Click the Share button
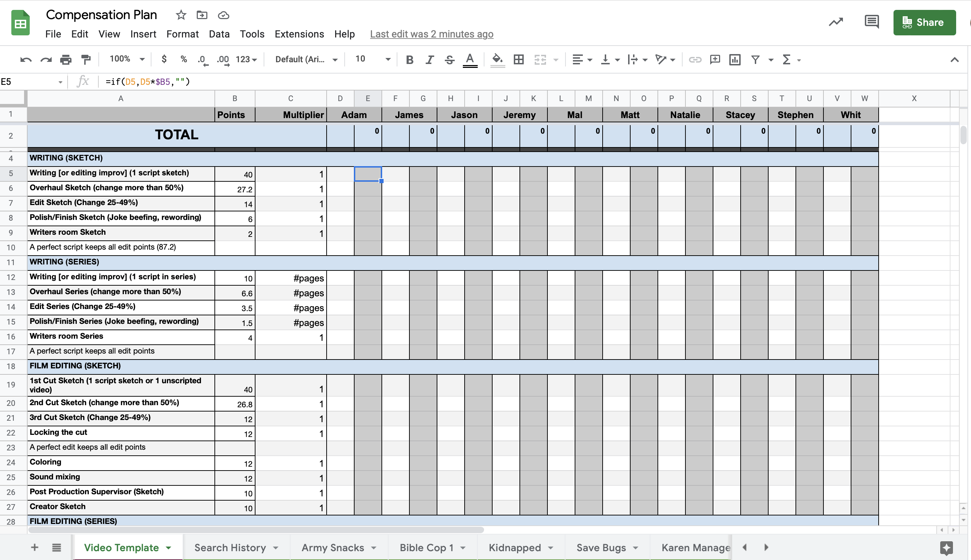The height and width of the screenshot is (560, 971). [924, 22]
